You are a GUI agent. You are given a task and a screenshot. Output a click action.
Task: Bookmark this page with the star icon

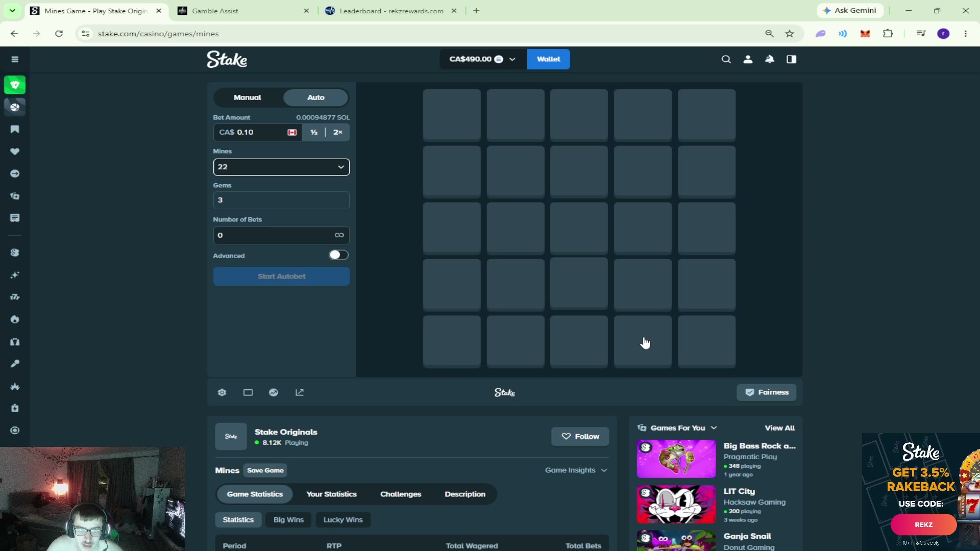[790, 34]
